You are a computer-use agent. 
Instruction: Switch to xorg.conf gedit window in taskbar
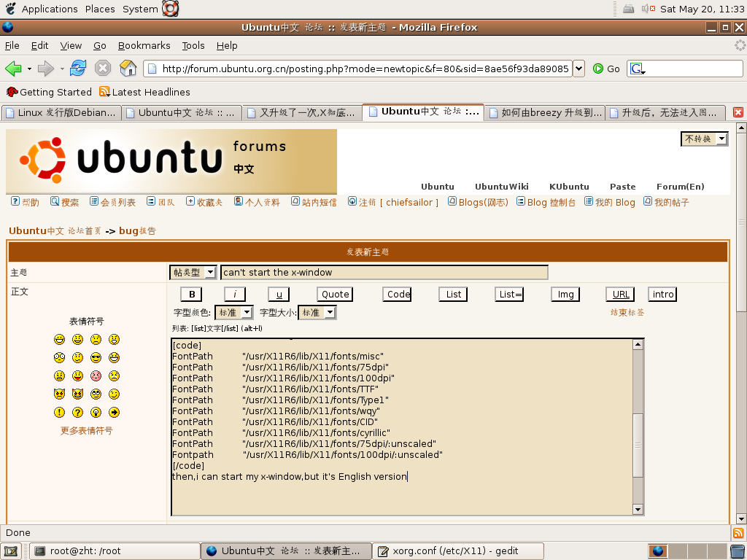(458, 551)
